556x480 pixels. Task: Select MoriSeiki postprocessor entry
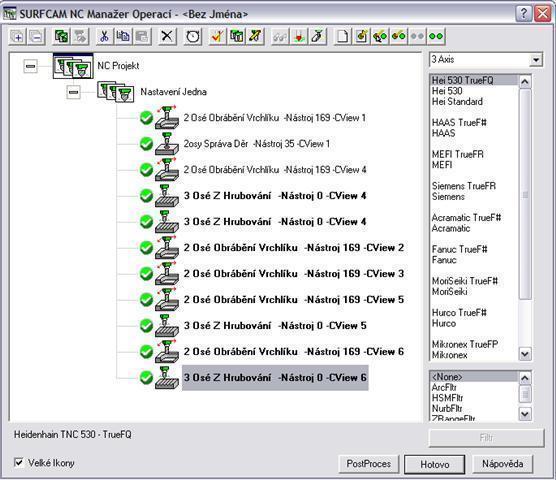coord(474,292)
